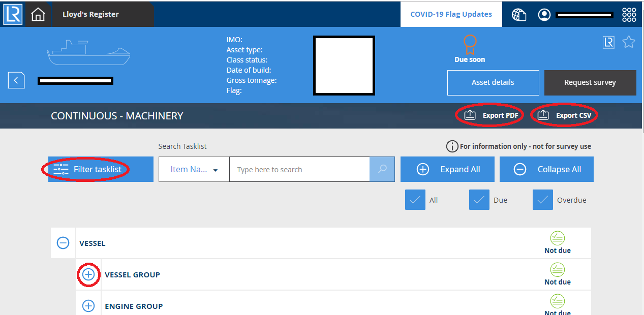Click the Lloyd's Register LR logo
Screen dimensions: 644x315
click(x=12, y=14)
